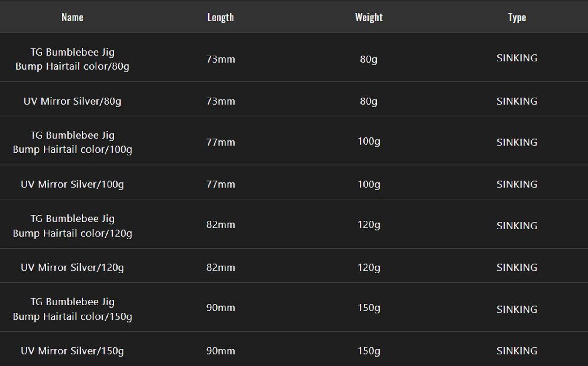
Task: Click the 150g weight of Bump Hairtail color/150g
Action: [x=369, y=308]
